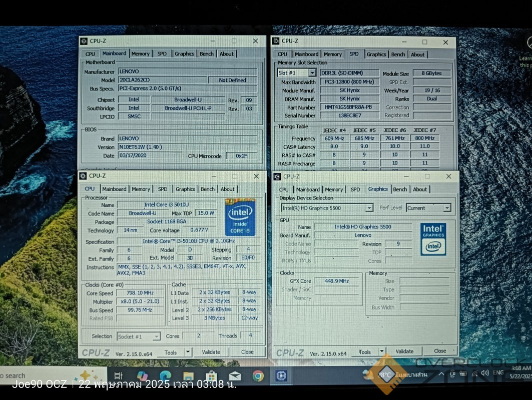Click the Intel Inside Core i3 logo

pos(240,217)
